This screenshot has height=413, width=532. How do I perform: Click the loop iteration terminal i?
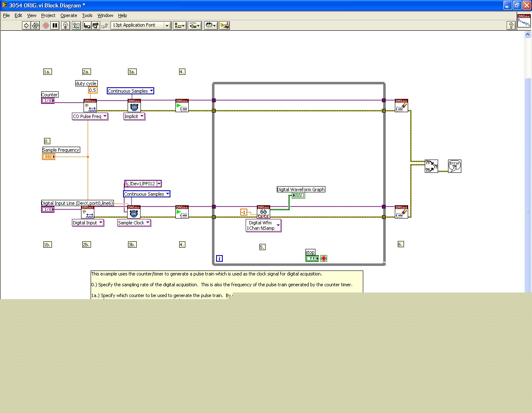[x=219, y=258]
